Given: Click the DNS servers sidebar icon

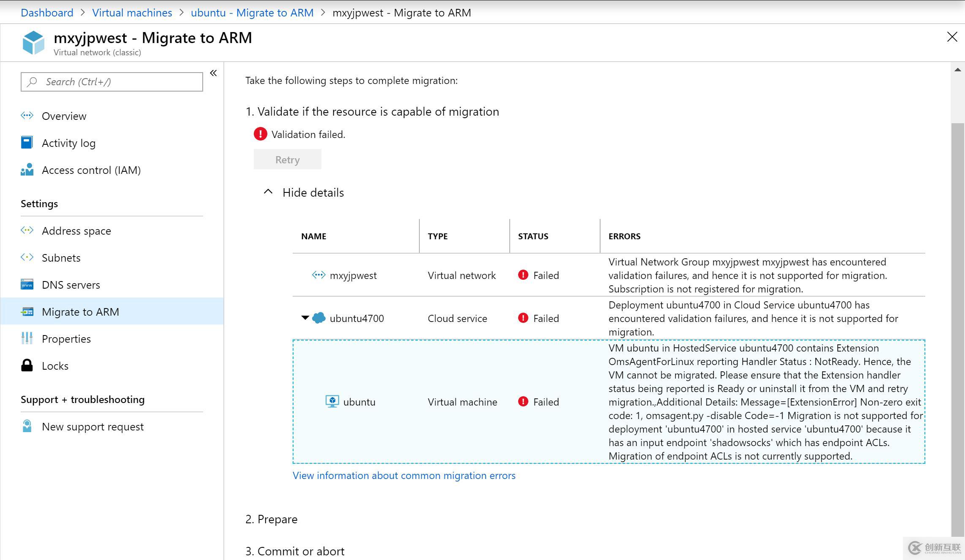Looking at the screenshot, I should coord(27,285).
